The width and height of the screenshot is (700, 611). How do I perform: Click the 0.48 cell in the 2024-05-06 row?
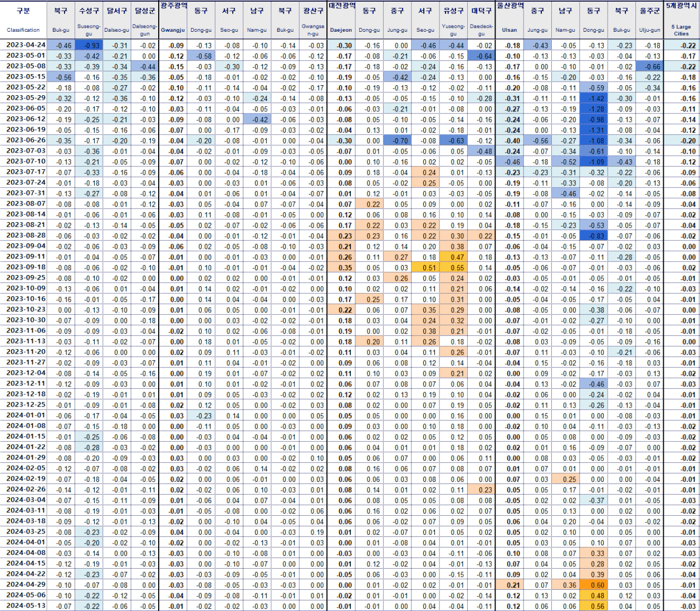(594, 595)
